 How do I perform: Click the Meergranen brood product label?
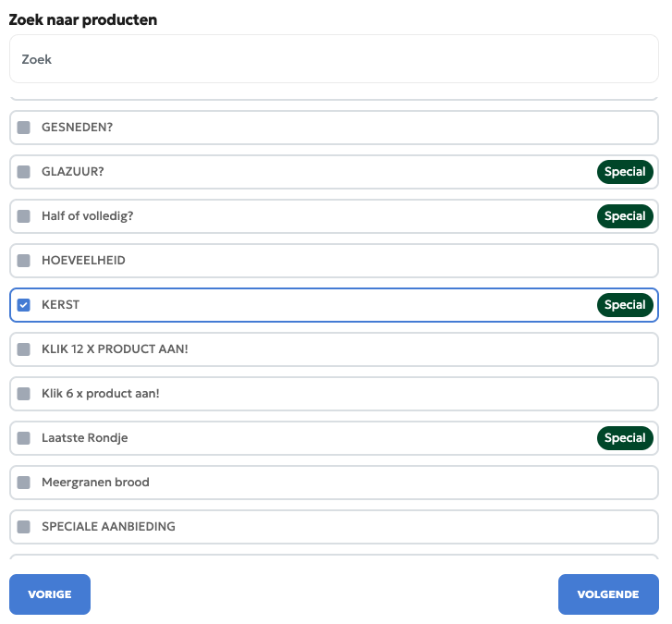pos(95,483)
